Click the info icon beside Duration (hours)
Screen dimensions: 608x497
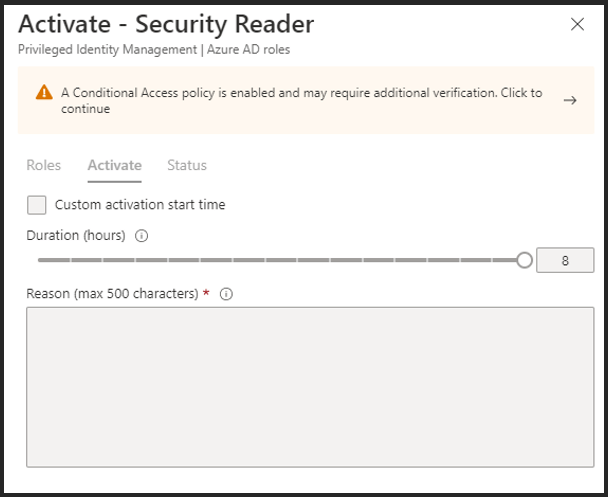141,237
